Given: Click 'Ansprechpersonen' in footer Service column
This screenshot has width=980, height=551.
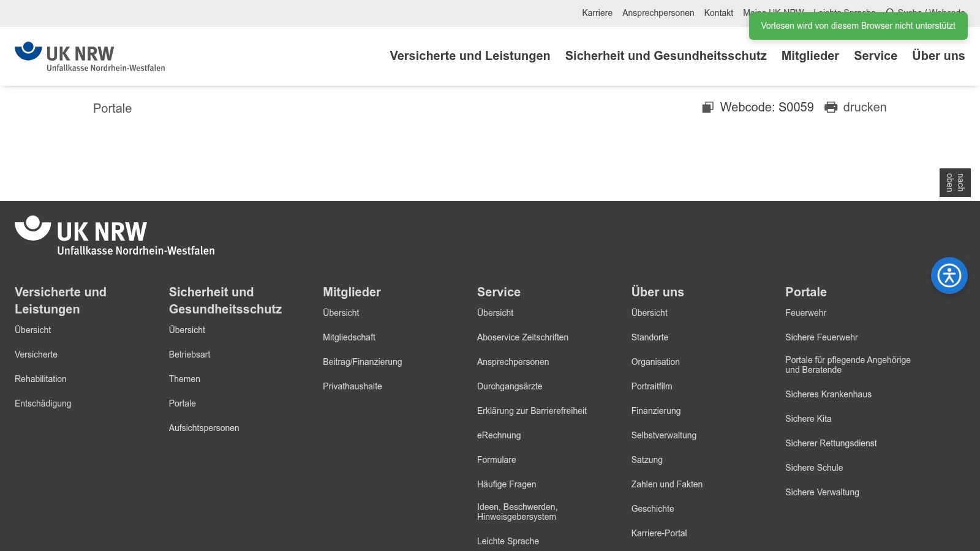Looking at the screenshot, I should click(513, 362).
